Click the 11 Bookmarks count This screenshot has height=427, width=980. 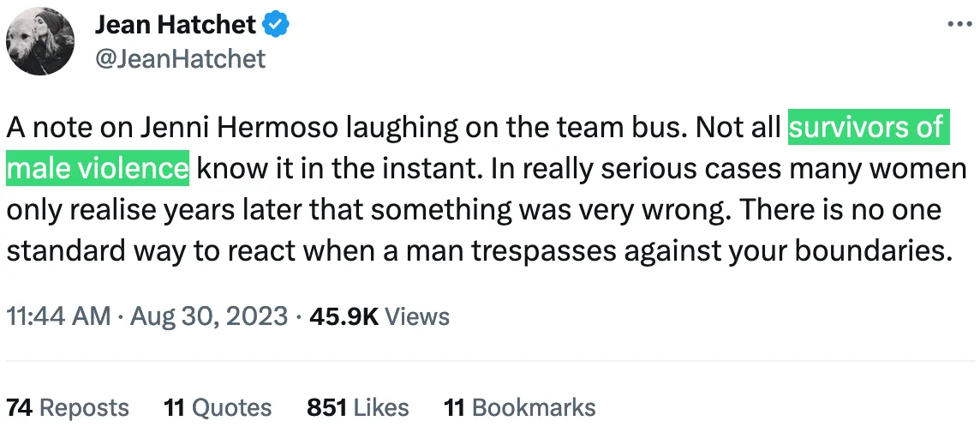[519, 406]
